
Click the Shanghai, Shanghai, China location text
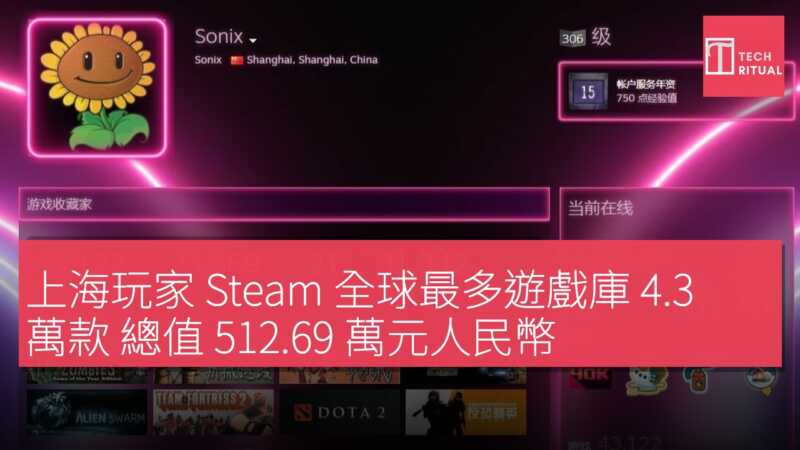312,60
